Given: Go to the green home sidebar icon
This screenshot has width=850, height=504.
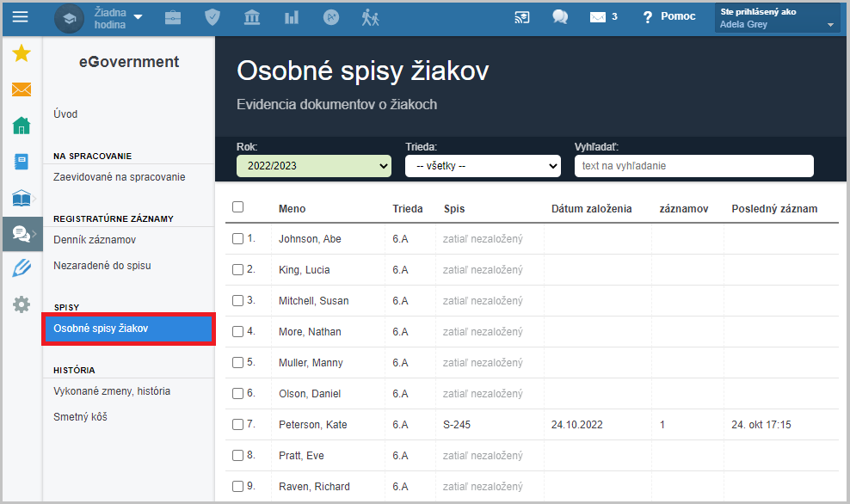Looking at the screenshot, I should tap(22, 126).
